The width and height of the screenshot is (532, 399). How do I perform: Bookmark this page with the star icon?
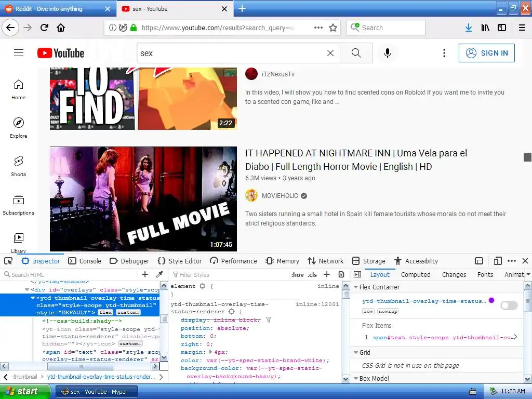click(333, 28)
